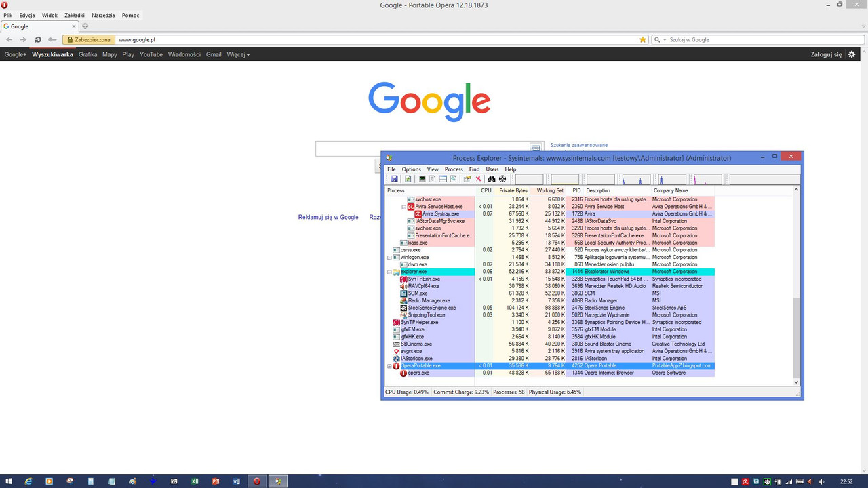
Task: Click the Zabezpieczona security badge
Action: pyautogui.click(x=87, y=40)
